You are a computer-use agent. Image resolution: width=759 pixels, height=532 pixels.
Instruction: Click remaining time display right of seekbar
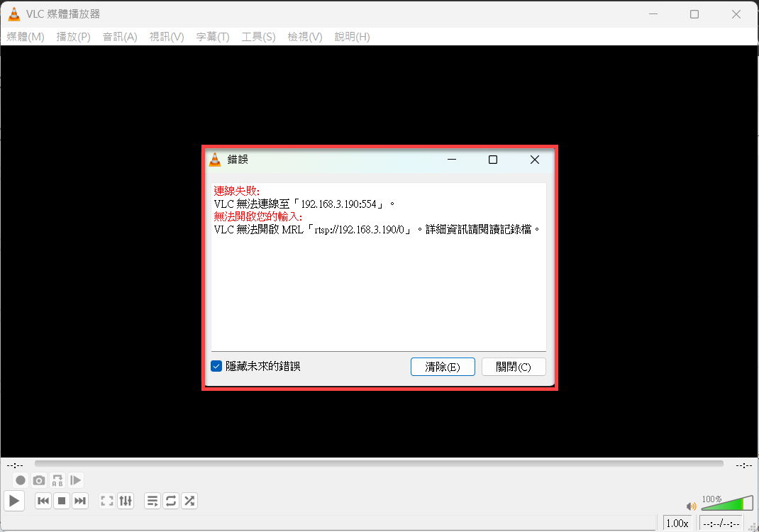point(743,465)
